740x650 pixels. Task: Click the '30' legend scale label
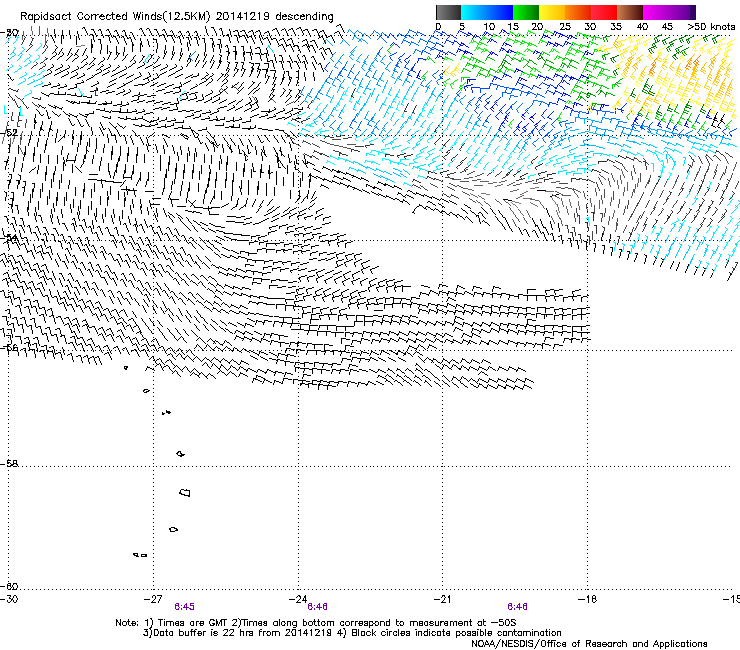point(590,27)
